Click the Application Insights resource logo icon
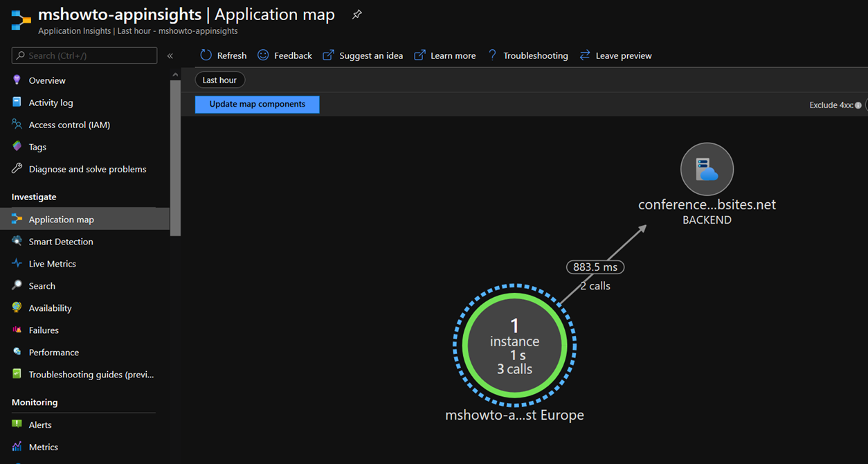Image resolution: width=868 pixels, height=464 pixels. pyautogui.click(x=21, y=20)
